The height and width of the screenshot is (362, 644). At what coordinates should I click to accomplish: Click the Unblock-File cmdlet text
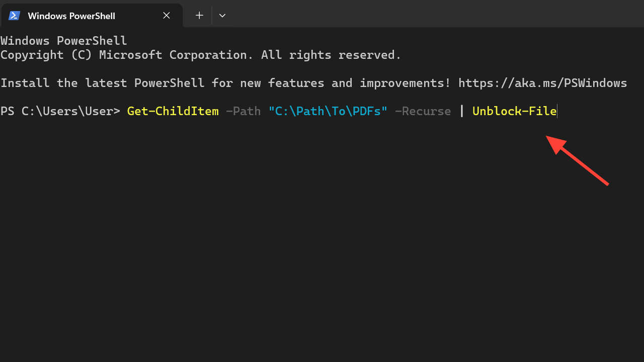click(x=514, y=111)
